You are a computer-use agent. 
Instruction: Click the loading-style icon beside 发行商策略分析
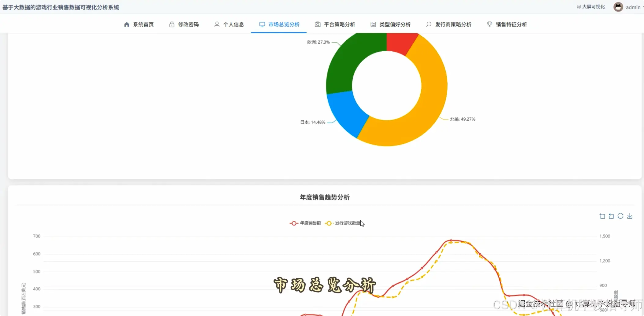click(429, 24)
